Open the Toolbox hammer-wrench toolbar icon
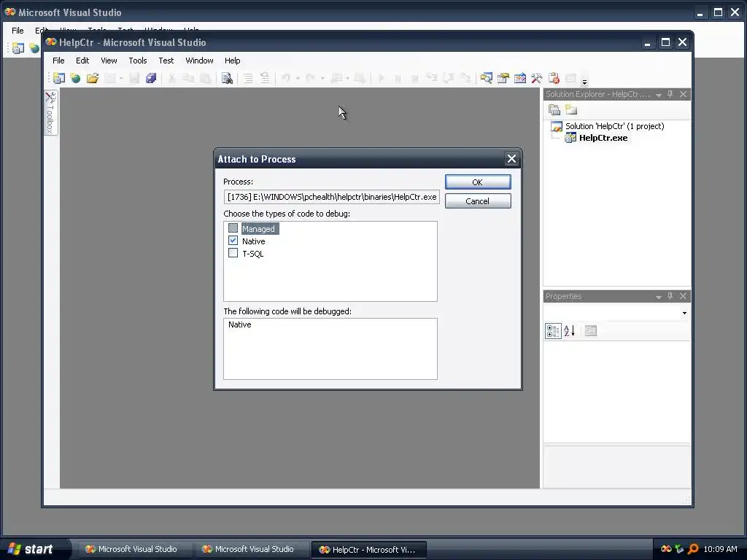This screenshot has height=560, width=747. pyautogui.click(x=536, y=78)
